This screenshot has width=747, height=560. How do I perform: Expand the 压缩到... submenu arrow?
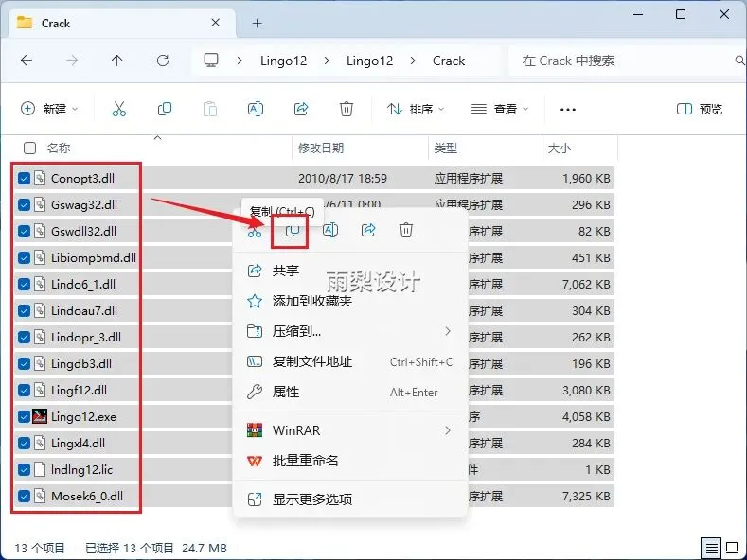pyautogui.click(x=447, y=331)
